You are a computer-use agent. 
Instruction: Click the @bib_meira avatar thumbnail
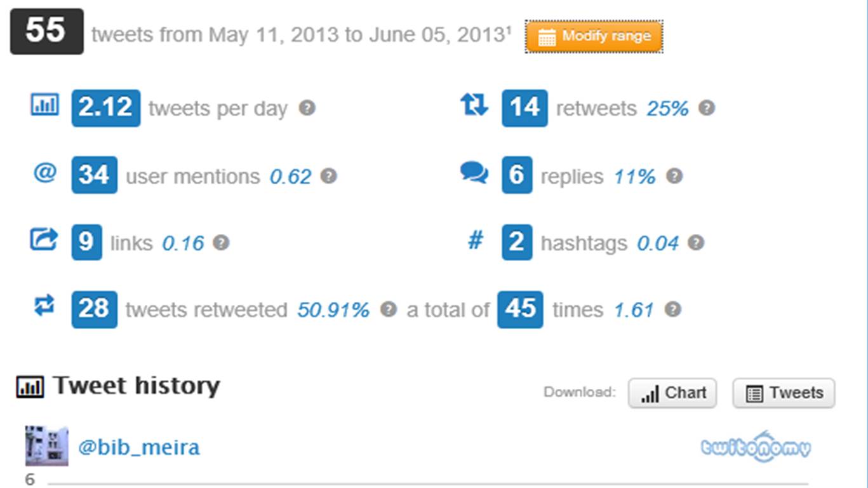[46, 445]
